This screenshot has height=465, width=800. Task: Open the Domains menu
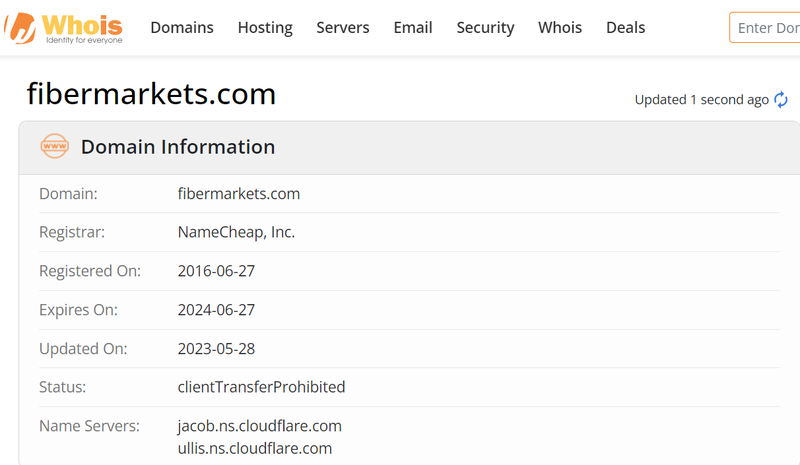pyautogui.click(x=182, y=28)
